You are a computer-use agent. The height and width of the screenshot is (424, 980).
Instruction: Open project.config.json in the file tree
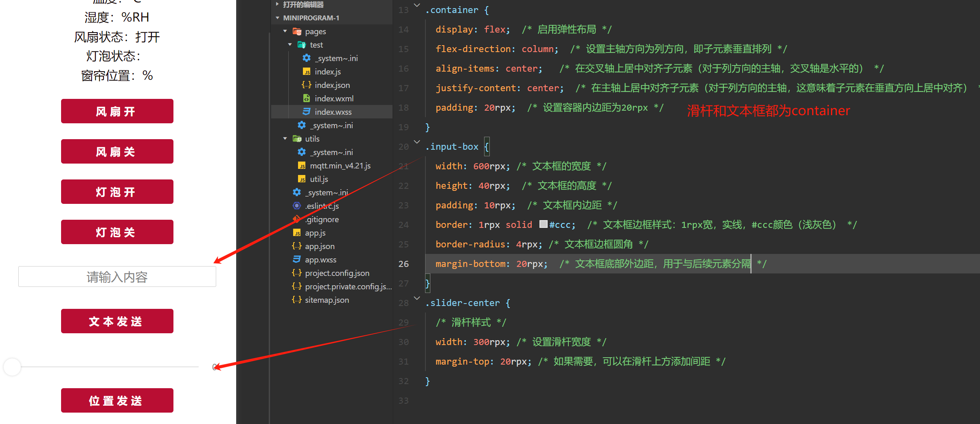(x=337, y=273)
